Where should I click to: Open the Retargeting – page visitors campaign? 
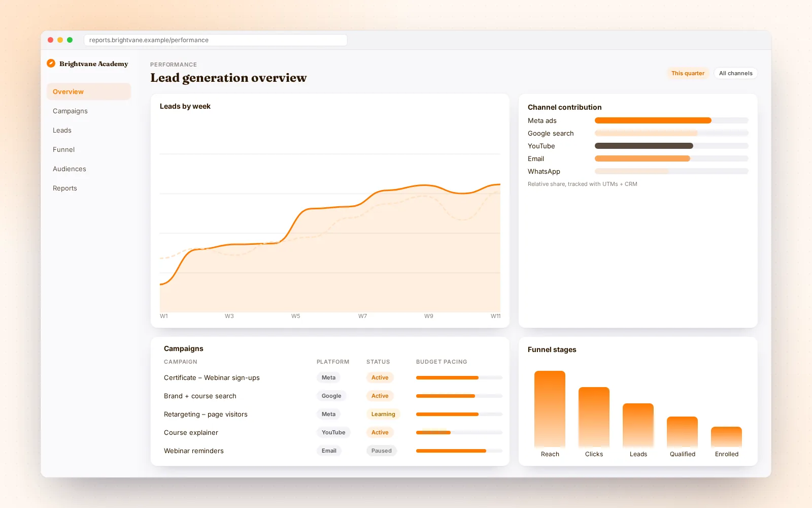click(206, 414)
